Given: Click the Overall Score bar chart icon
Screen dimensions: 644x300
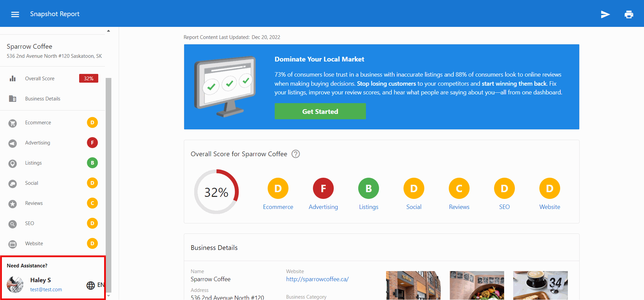Looking at the screenshot, I should pyautogui.click(x=13, y=79).
